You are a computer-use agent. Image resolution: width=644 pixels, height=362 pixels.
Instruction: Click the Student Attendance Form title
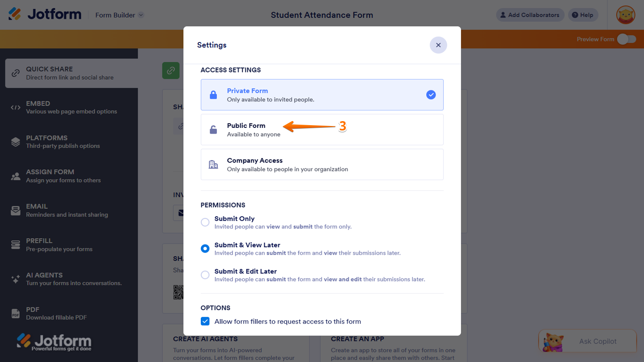322,15
